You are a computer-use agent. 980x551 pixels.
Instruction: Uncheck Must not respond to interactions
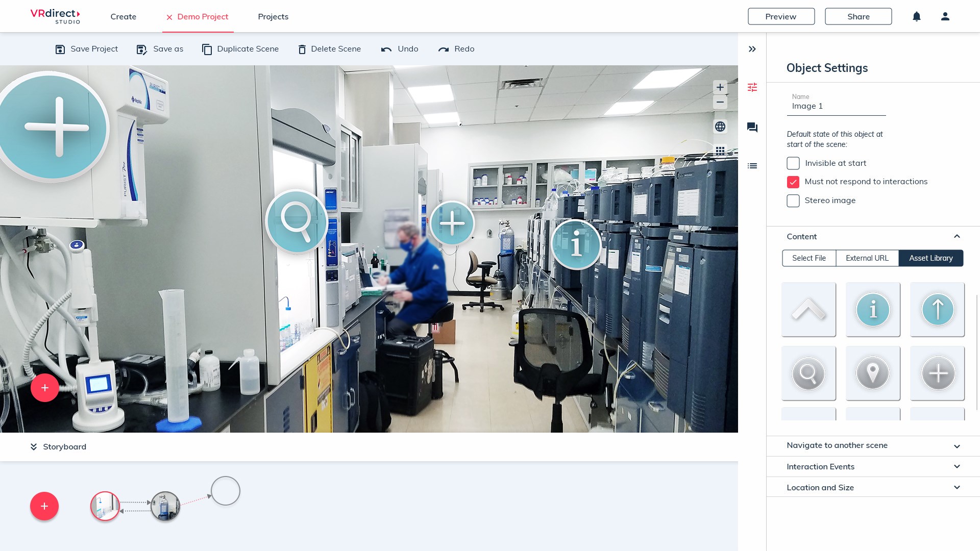tap(793, 182)
